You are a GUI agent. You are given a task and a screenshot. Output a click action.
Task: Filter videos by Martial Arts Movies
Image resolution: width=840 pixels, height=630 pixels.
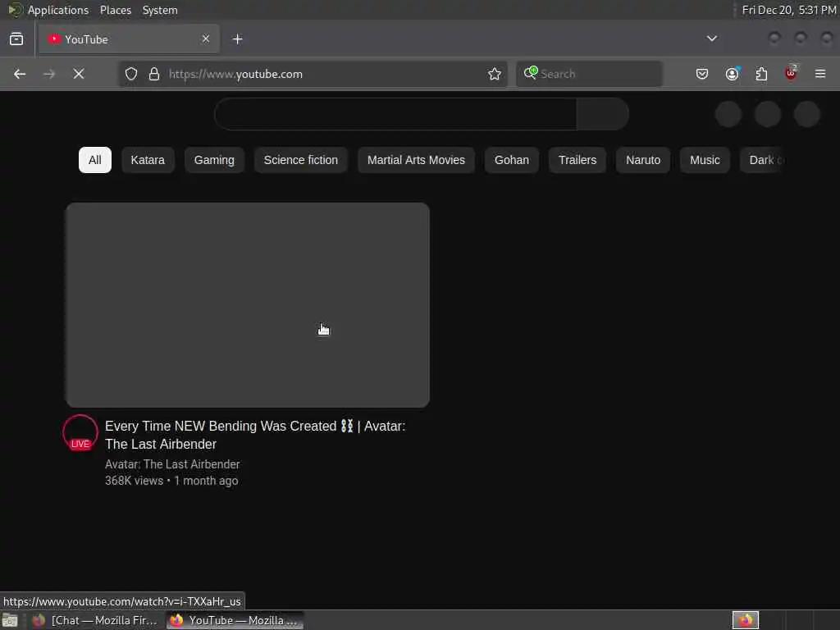point(416,160)
